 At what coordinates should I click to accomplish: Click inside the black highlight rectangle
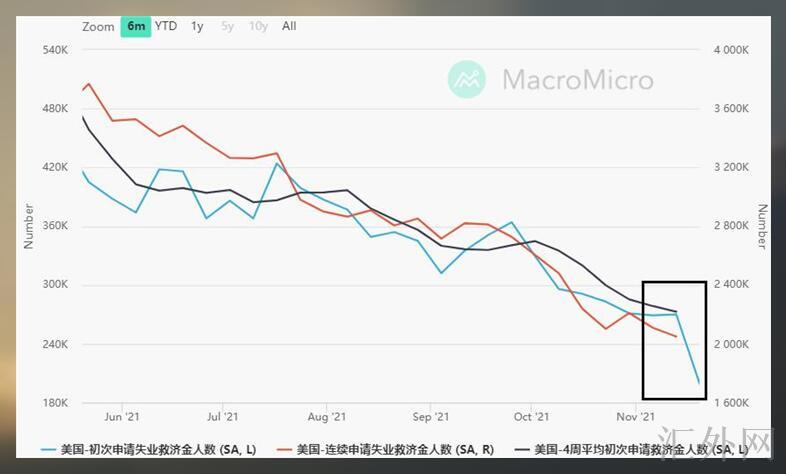(x=674, y=340)
